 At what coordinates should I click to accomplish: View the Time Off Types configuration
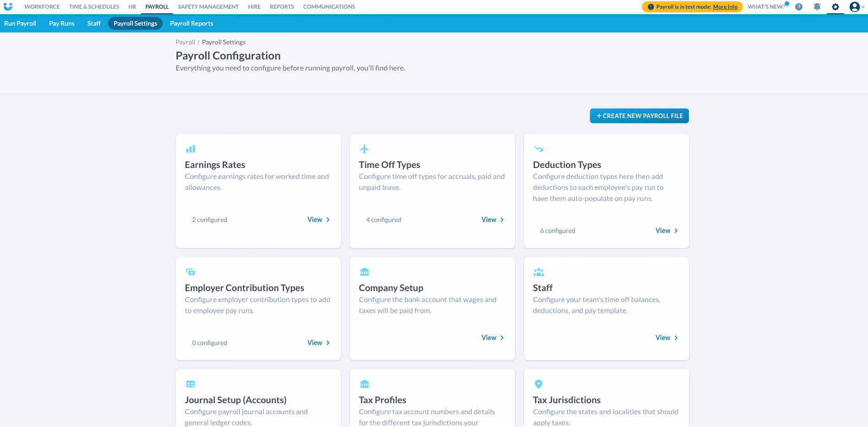point(492,220)
